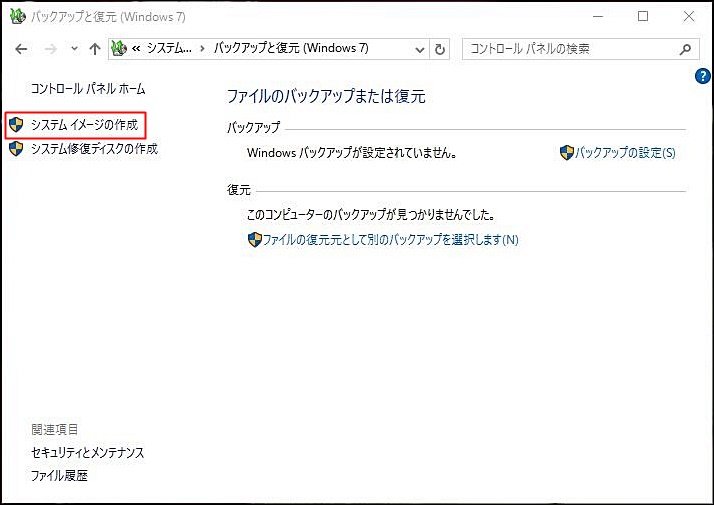This screenshot has width=714, height=505.
Task: Minimize the バックアップと復元 window
Action: (598, 16)
